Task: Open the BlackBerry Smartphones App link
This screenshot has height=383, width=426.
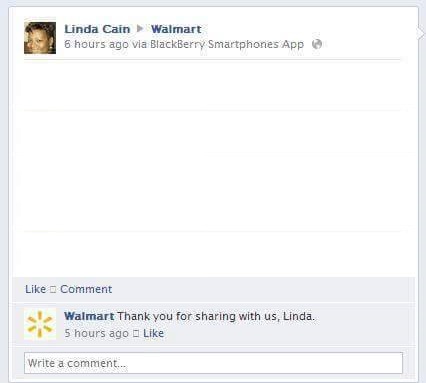Action: tap(227, 44)
